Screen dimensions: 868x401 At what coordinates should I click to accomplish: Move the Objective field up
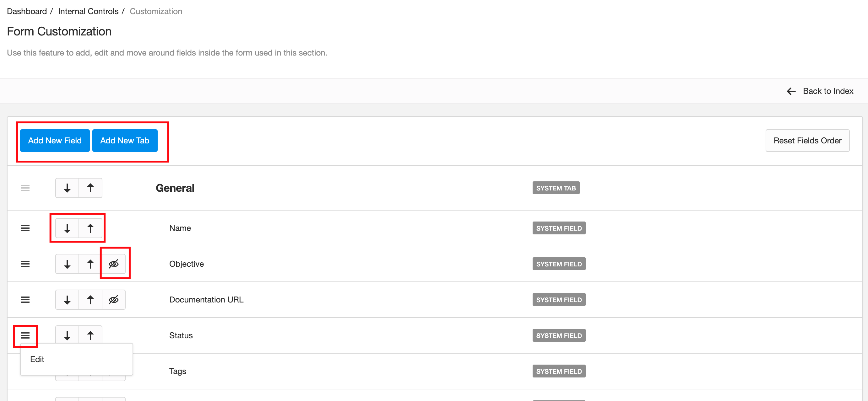tap(90, 264)
